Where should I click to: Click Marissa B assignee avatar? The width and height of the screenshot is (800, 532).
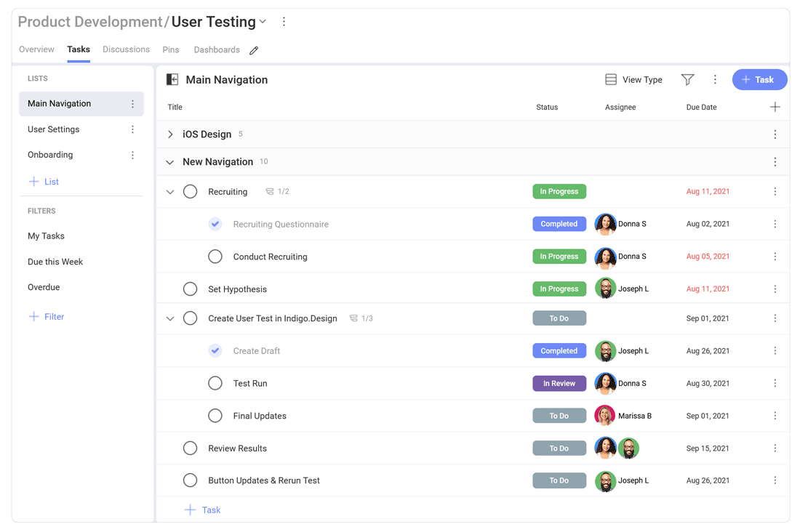[604, 416]
